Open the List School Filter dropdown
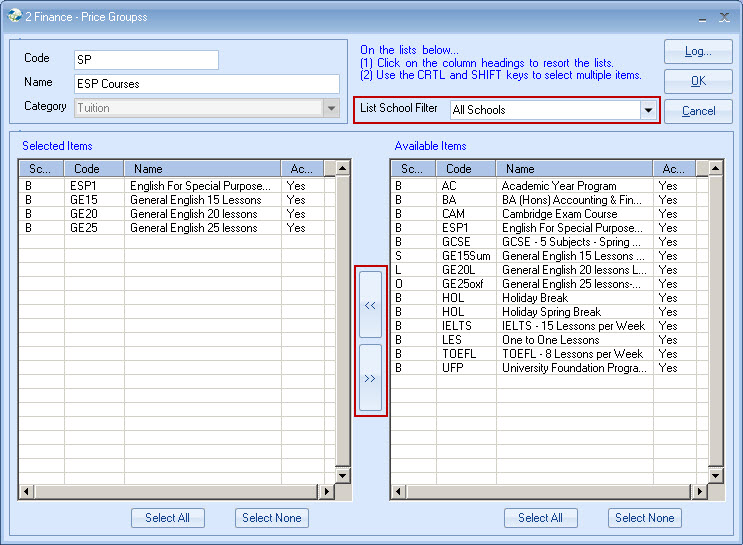Viewport: 743px width, 545px height. tap(648, 110)
